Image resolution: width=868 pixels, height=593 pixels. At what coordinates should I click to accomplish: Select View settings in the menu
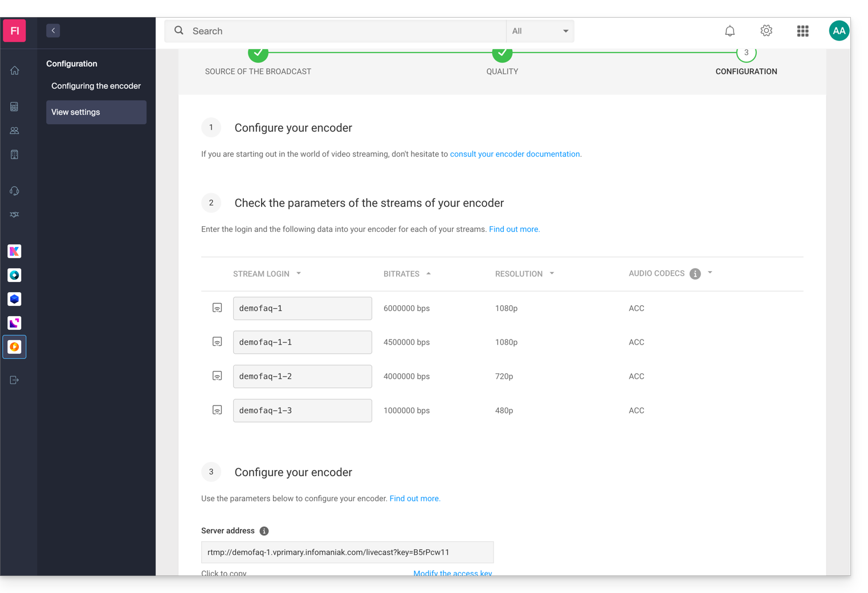(x=96, y=112)
